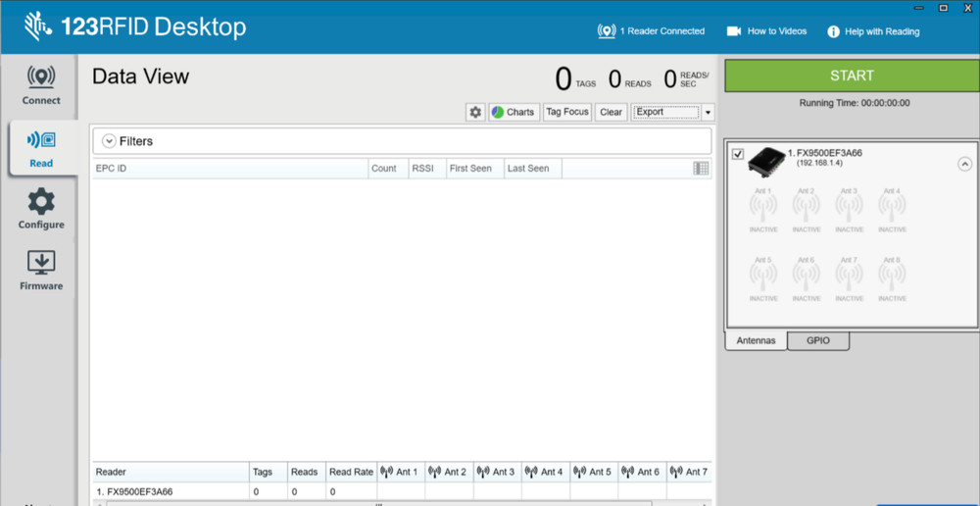The height and width of the screenshot is (506, 980).
Task: Enable Tag Focus
Action: coord(567,112)
